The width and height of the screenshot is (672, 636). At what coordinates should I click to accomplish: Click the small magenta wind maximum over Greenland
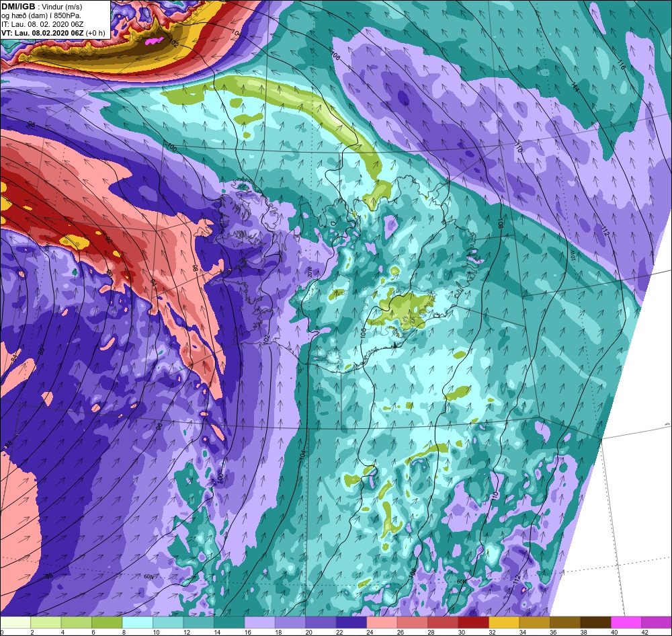(155, 41)
